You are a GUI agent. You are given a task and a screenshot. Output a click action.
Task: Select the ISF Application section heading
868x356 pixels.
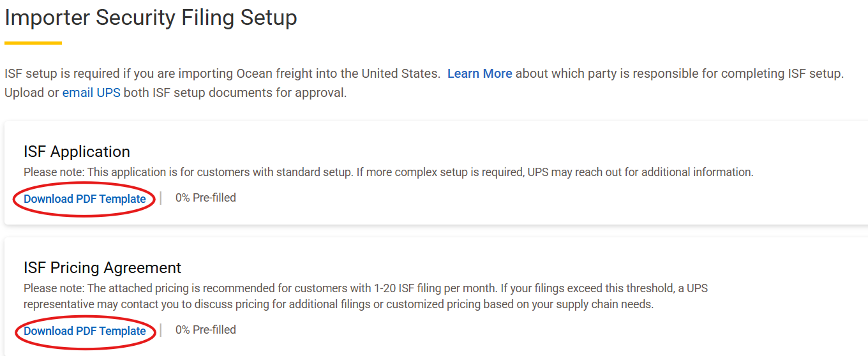[x=77, y=151]
